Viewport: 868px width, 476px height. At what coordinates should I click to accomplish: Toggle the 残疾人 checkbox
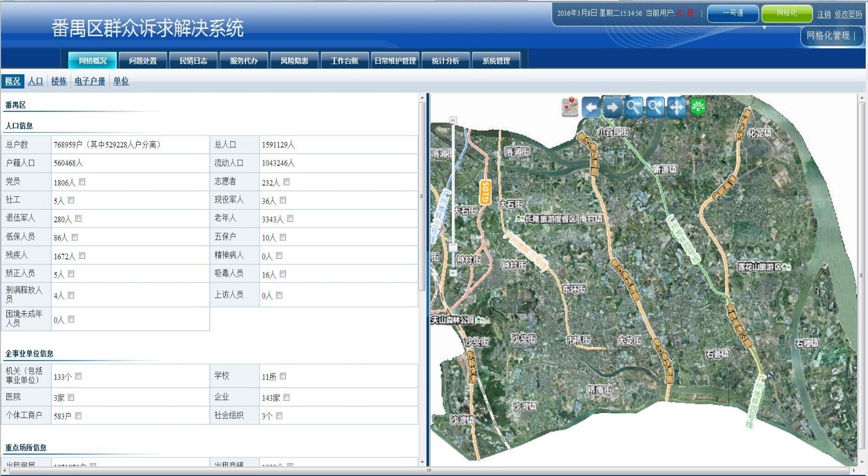[x=82, y=255]
